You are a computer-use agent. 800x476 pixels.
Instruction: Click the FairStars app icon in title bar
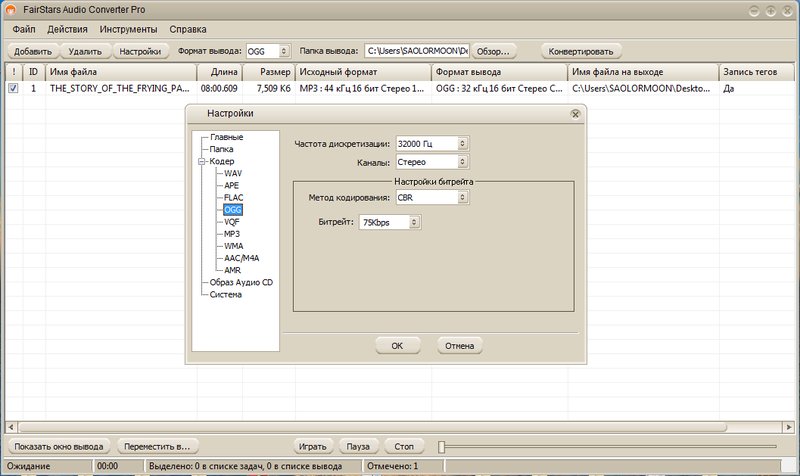[x=10, y=10]
